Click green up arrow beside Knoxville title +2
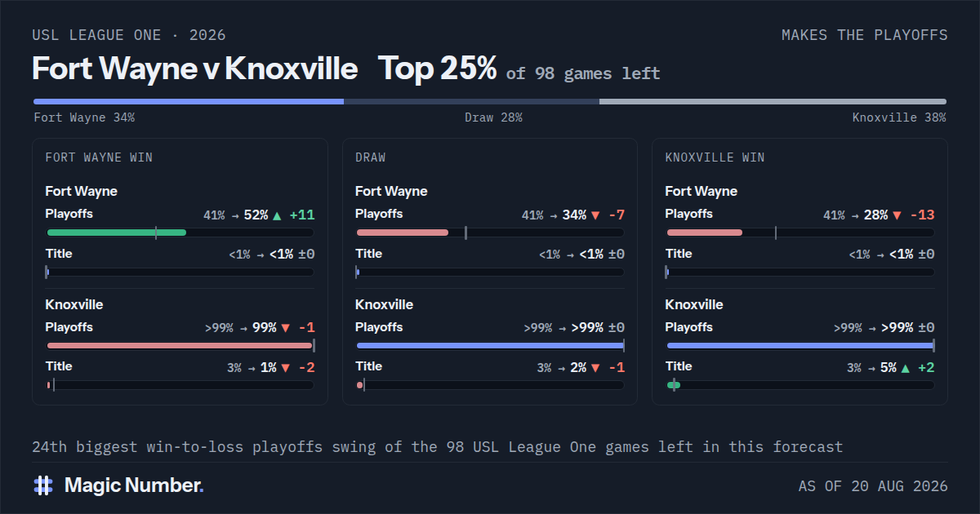Viewport: 980px width, 514px height. click(905, 368)
